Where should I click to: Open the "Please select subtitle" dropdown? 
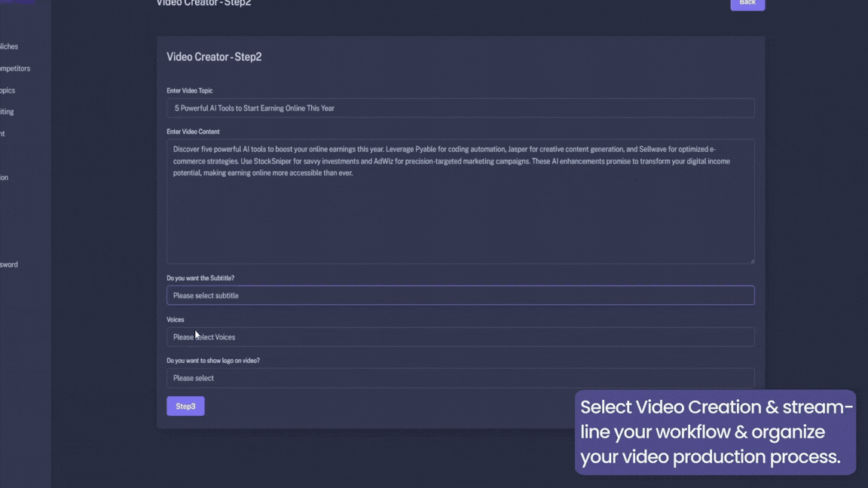(x=460, y=295)
